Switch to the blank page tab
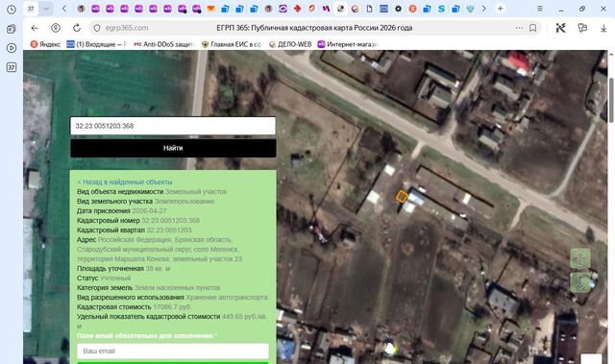The height and width of the screenshot is (364, 615). (x=369, y=9)
